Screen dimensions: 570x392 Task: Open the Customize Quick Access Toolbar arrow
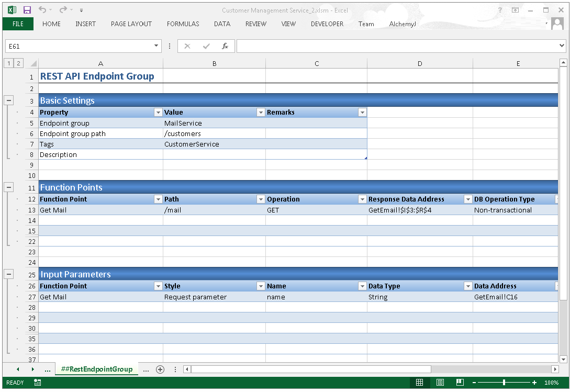[81, 10]
